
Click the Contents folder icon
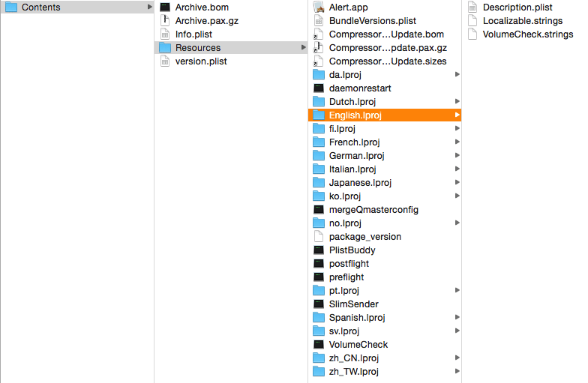coord(10,7)
